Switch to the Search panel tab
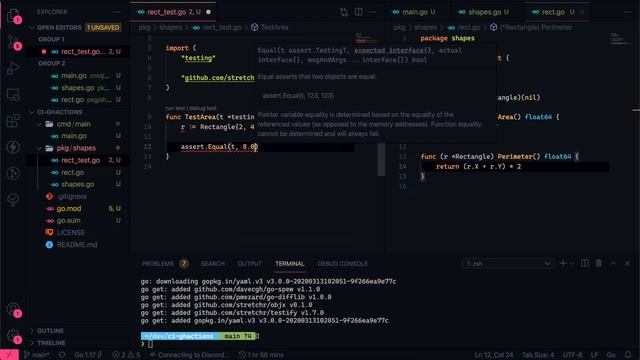The image size is (640, 360). tap(212, 264)
